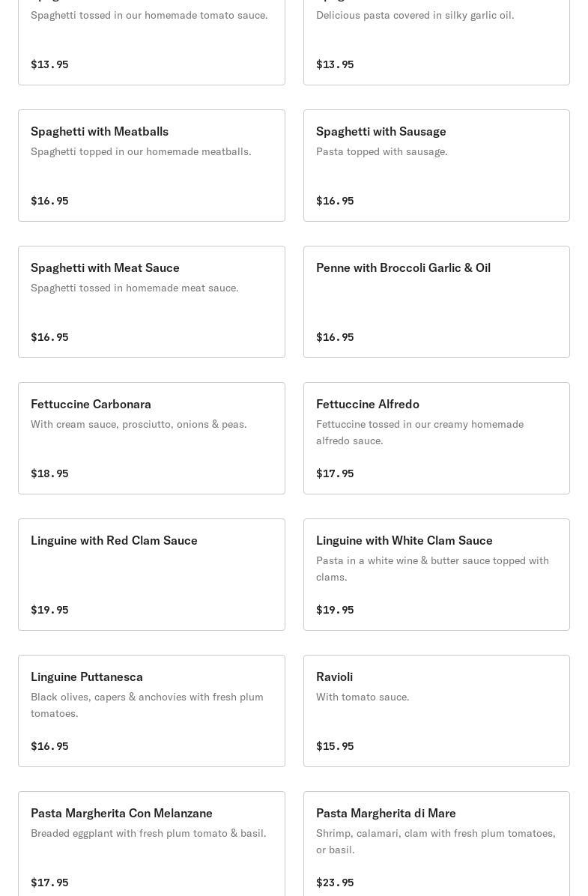Image resolution: width=588 pixels, height=896 pixels.
Task: Open Penne with Broccoli Garlic & Oil
Action: (437, 302)
